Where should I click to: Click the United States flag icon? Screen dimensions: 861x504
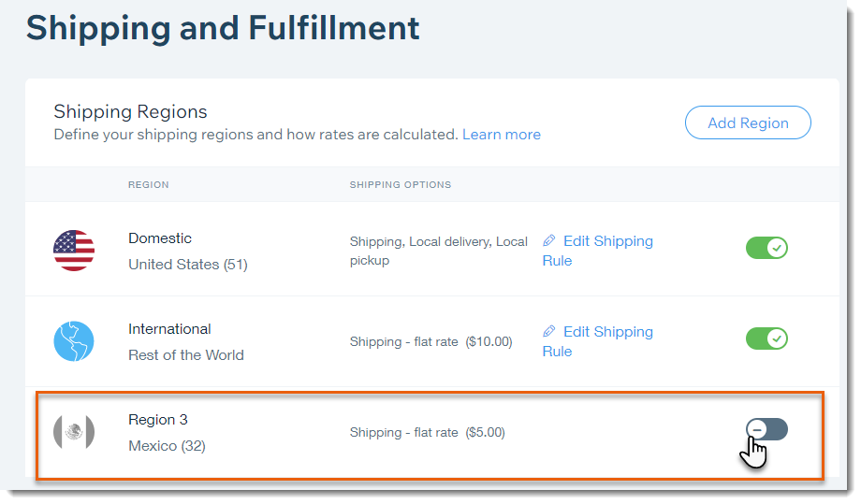(x=74, y=251)
